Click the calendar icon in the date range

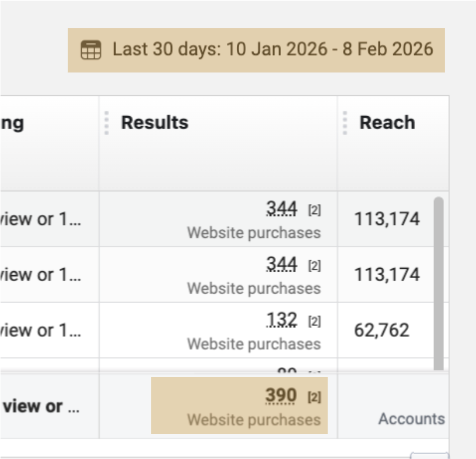[x=91, y=50]
